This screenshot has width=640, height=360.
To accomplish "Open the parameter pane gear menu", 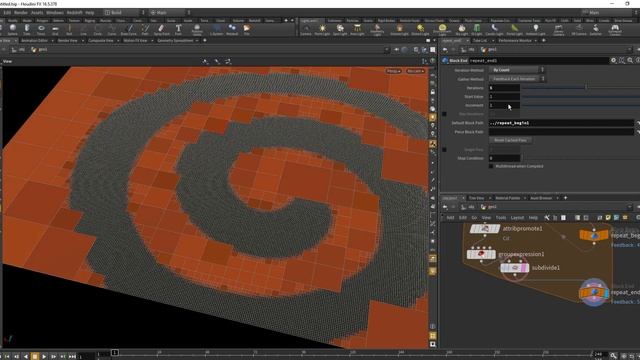I will click(x=613, y=60).
